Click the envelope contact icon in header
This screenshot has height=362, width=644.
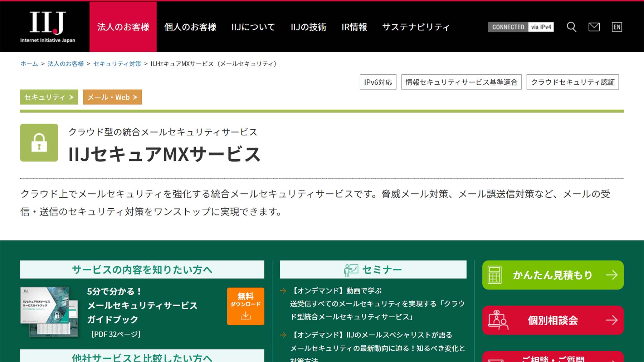[x=594, y=27]
